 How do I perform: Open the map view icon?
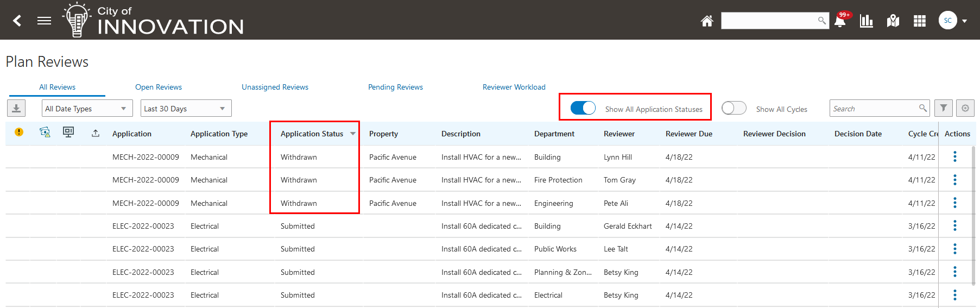pyautogui.click(x=893, y=21)
